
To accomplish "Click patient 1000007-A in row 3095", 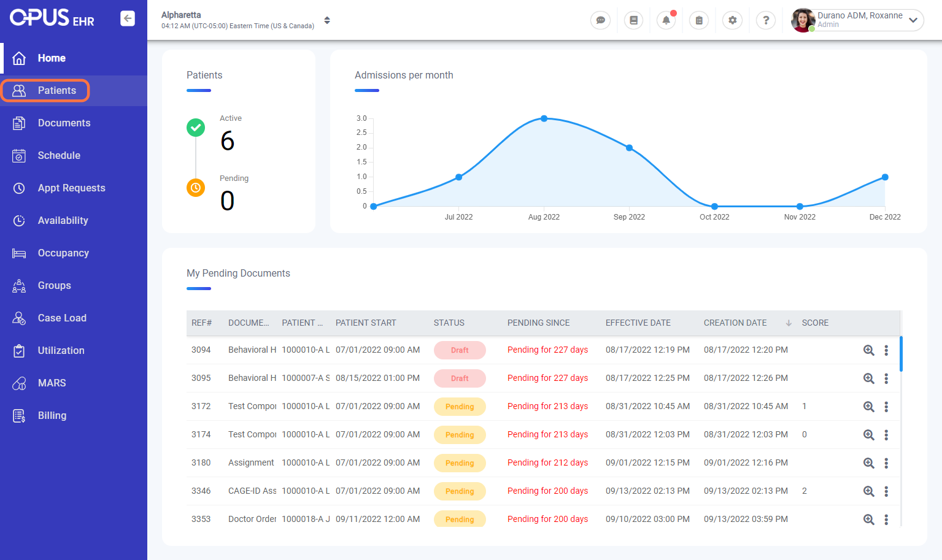I will point(306,378).
